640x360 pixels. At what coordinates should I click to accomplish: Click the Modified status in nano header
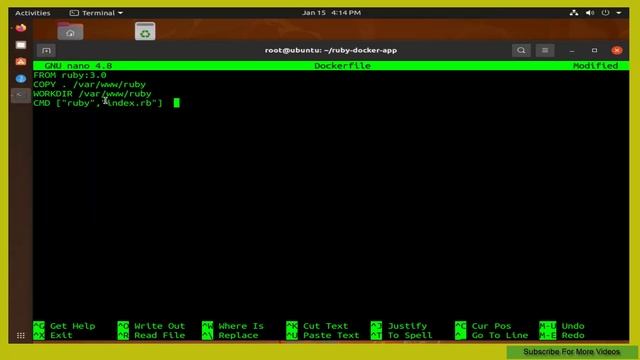tap(596, 66)
